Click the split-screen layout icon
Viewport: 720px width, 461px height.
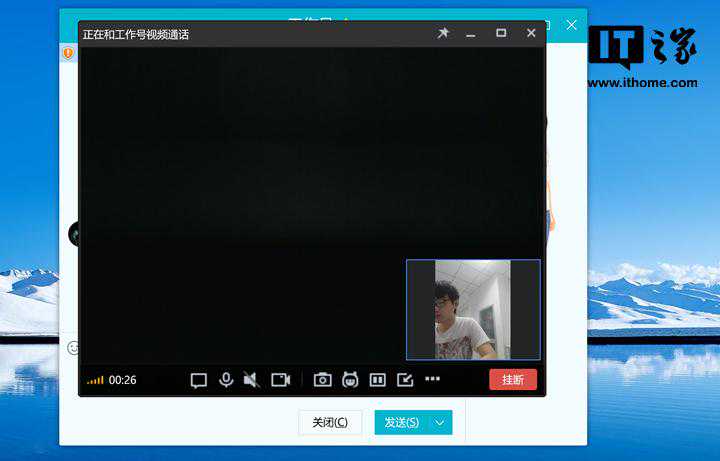click(378, 380)
